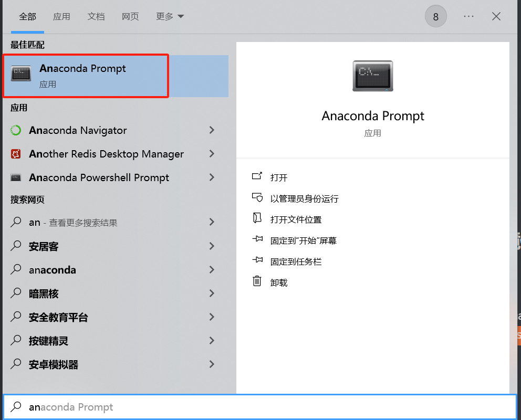
Task: Expand Anaconda Navigator chevron arrow
Action: click(x=212, y=130)
